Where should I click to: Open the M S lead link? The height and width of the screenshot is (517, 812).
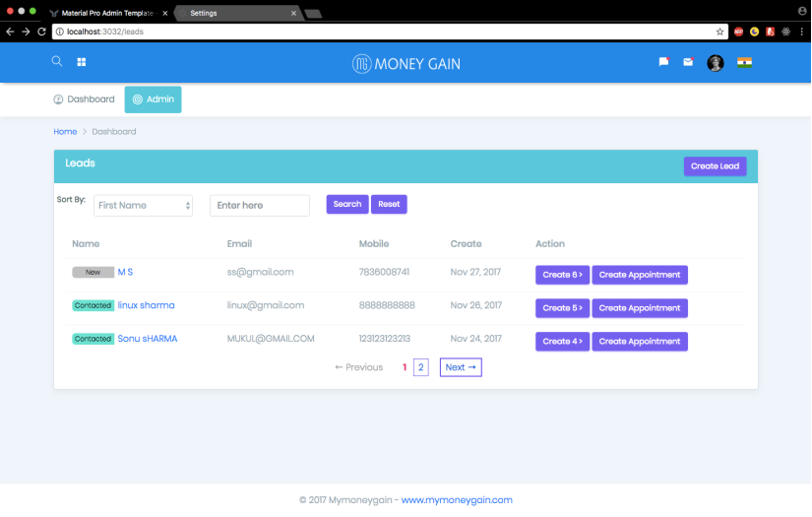point(125,272)
